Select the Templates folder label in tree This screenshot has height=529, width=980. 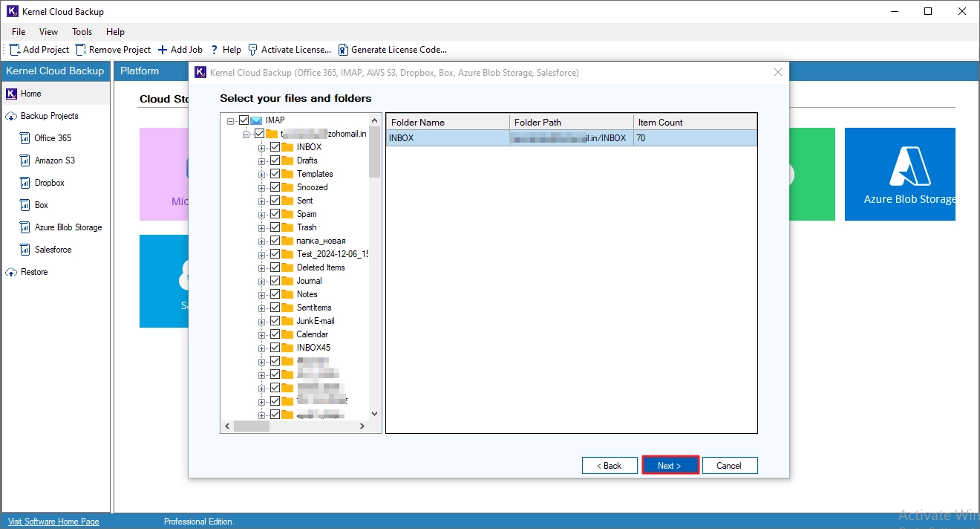click(x=315, y=174)
